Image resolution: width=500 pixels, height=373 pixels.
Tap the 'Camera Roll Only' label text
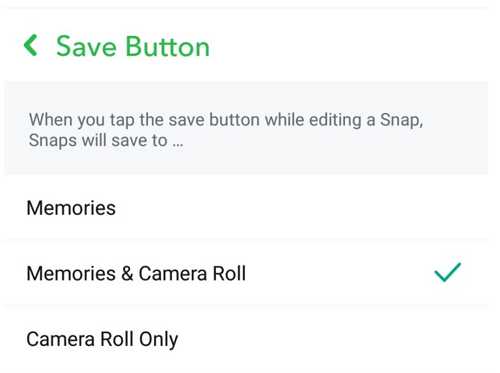(102, 340)
